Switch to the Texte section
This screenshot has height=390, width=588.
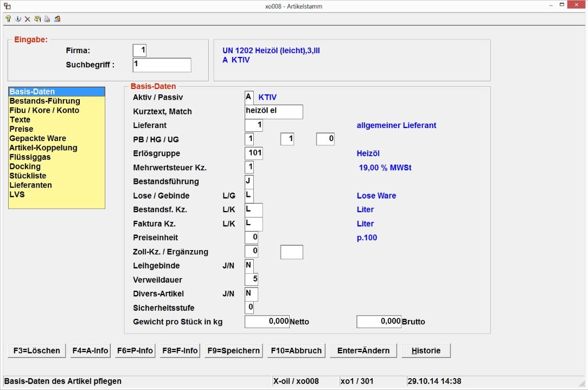point(56,120)
